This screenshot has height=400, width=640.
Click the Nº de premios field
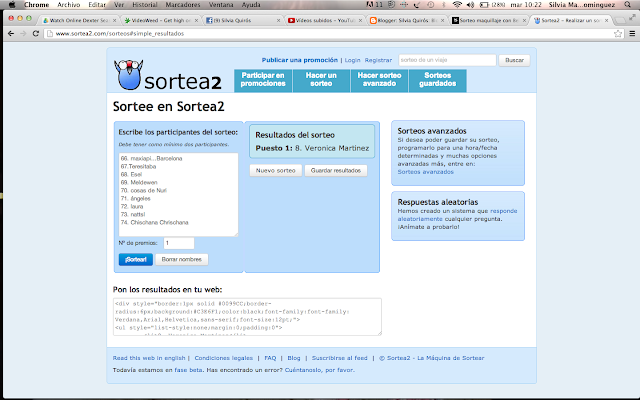click(179, 243)
